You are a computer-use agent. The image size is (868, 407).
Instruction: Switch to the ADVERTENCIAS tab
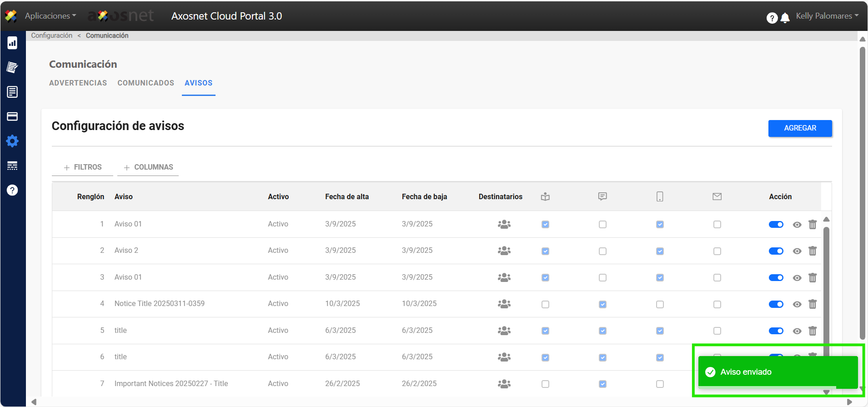click(78, 83)
